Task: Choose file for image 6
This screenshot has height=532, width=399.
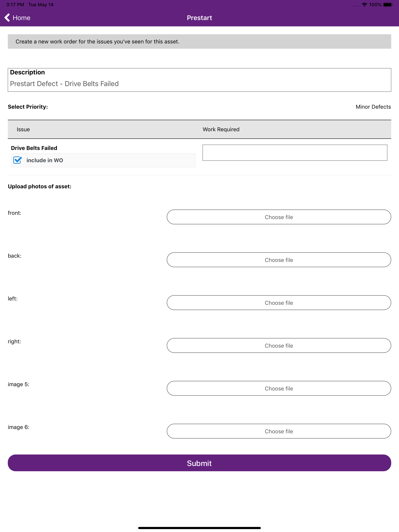Action: point(279,431)
